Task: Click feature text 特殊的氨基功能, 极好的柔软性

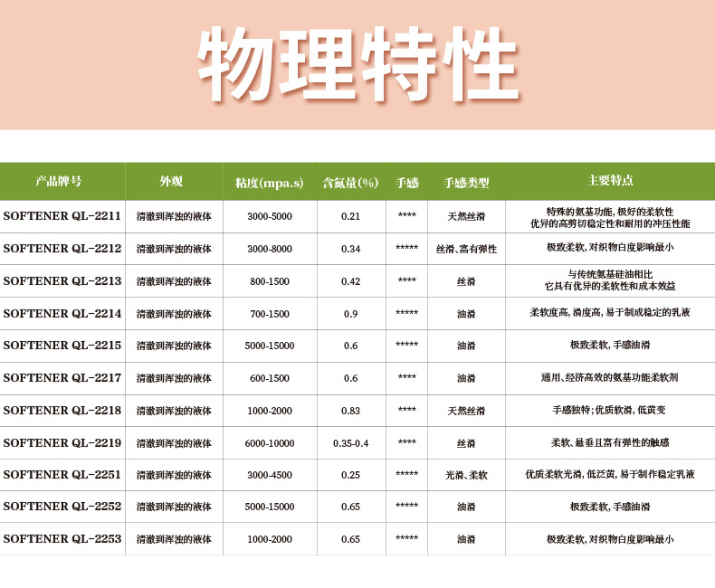Action: click(x=610, y=212)
